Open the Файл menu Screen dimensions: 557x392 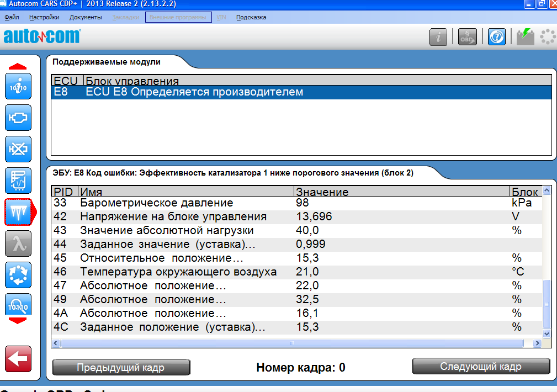pos(11,17)
